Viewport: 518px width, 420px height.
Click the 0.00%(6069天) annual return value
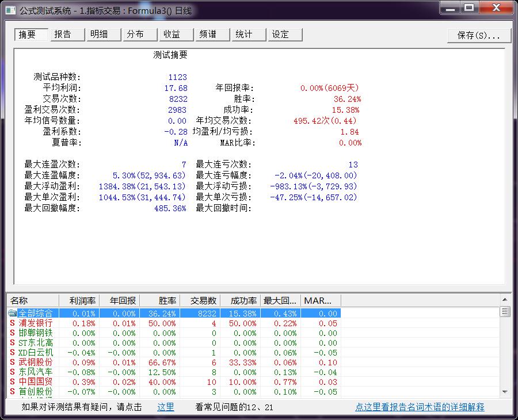329,88
